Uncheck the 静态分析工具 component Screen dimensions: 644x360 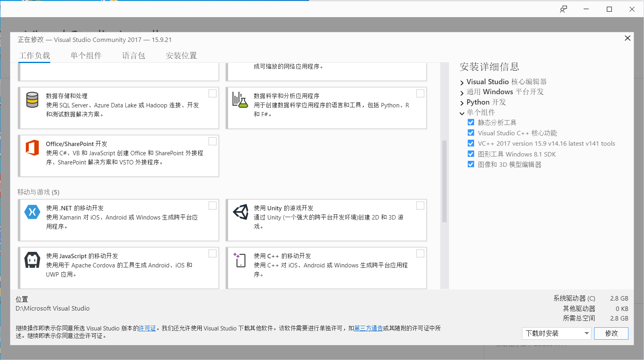[x=471, y=122]
